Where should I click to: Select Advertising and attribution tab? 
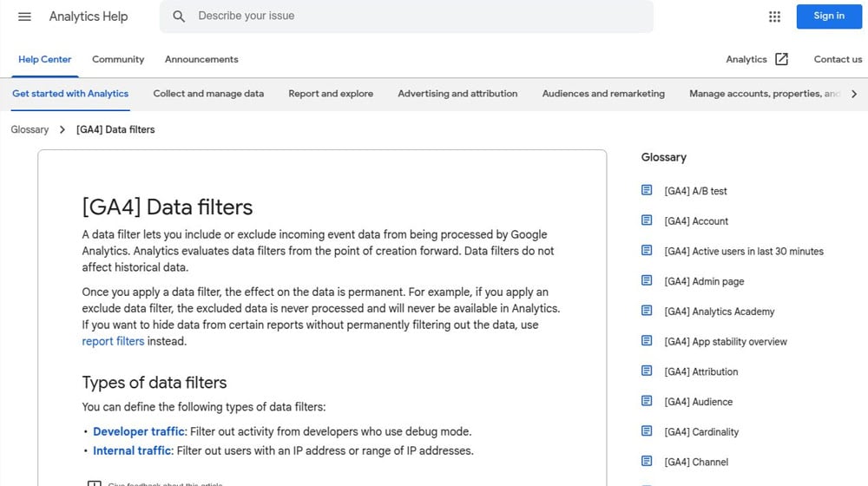pos(457,94)
